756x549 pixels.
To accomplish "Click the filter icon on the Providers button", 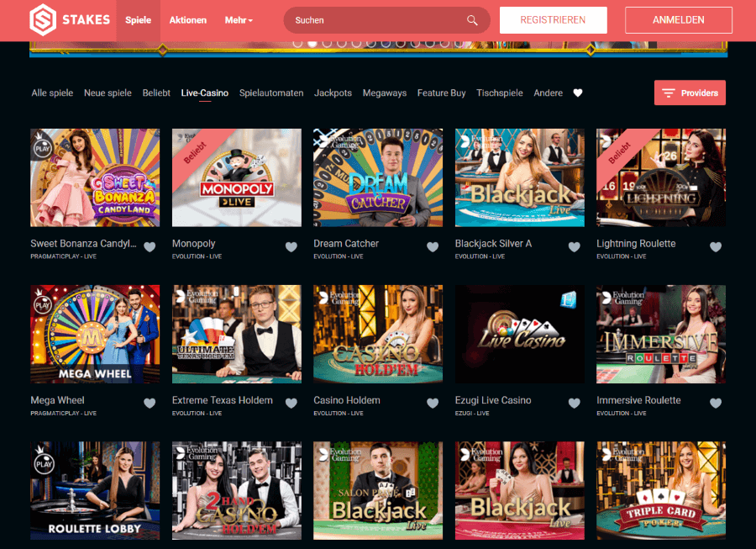I will 669,92.
